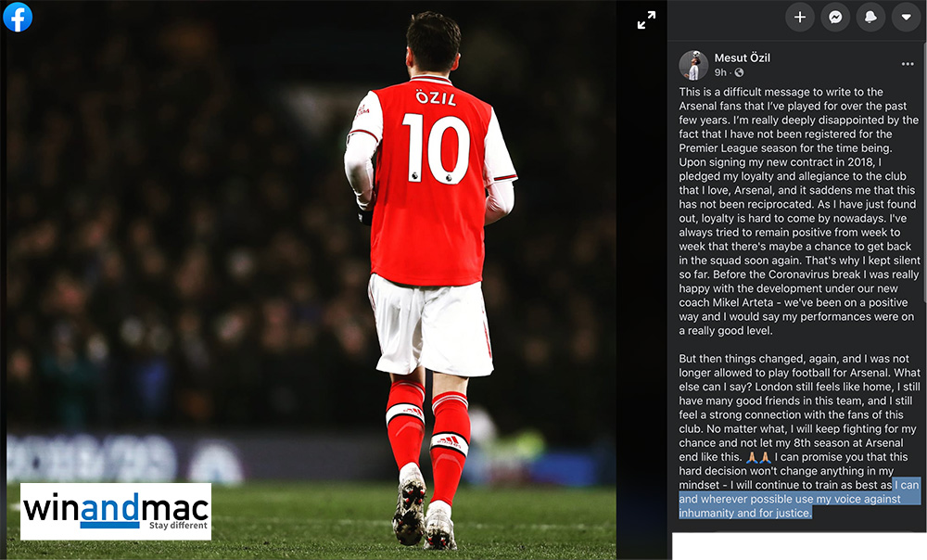Viewport: 927px width, 560px height.
Task: Click the public audience globe icon
Action: pyautogui.click(x=739, y=72)
